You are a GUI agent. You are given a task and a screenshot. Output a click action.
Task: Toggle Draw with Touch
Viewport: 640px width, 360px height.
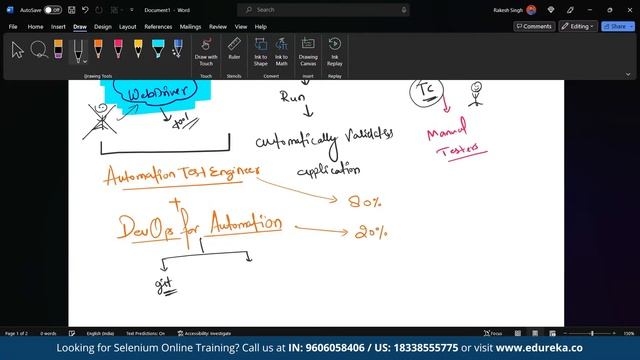[x=206, y=52]
